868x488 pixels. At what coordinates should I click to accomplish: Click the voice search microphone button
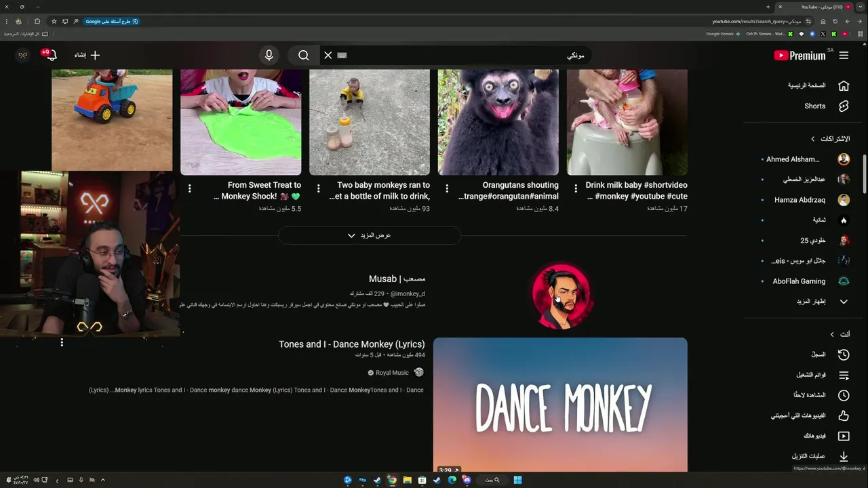tap(269, 56)
